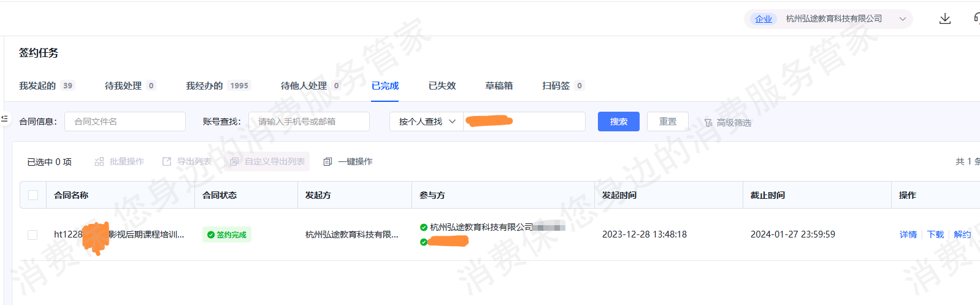Click the custom export list (自定义导出列表) icon
Image resolution: width=980 pixels, height=305 pixels.
pyautogui.click(x=234, y=161)
